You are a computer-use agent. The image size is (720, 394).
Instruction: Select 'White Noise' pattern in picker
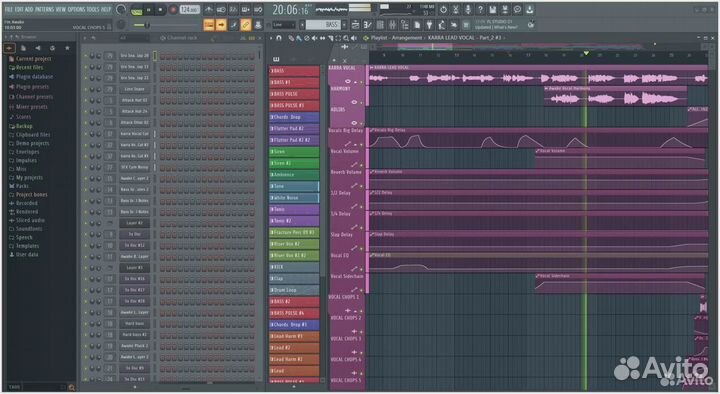(294, 198)
